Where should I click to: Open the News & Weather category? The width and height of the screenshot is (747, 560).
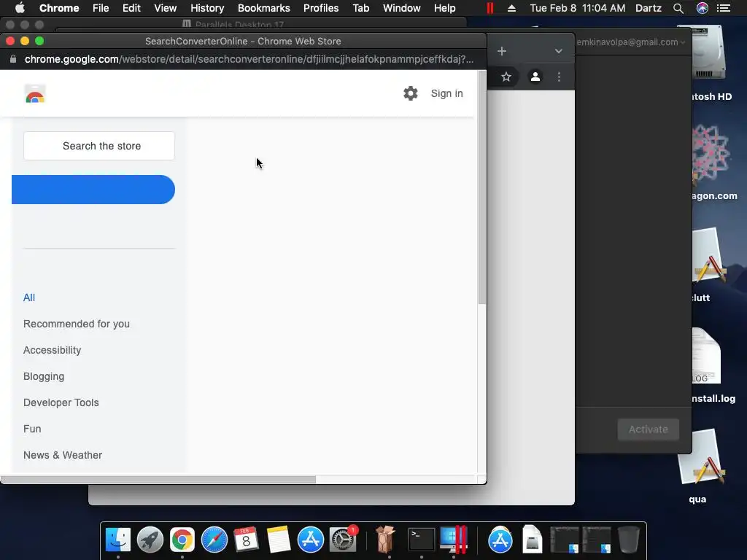[x=63, y=455]
